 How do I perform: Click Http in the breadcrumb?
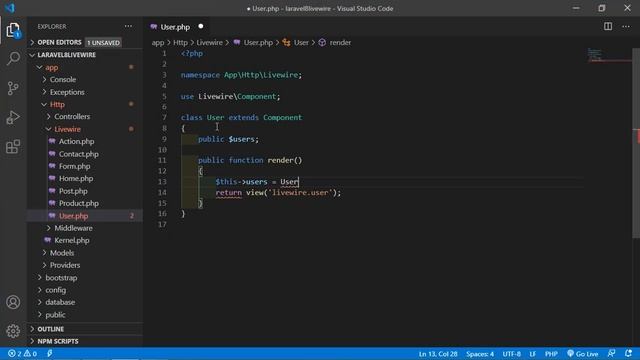point(180,42)
